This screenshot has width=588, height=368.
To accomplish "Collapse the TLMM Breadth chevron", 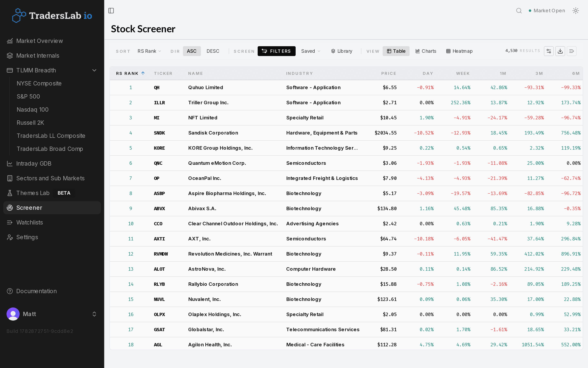I will [x=94, y=70].
